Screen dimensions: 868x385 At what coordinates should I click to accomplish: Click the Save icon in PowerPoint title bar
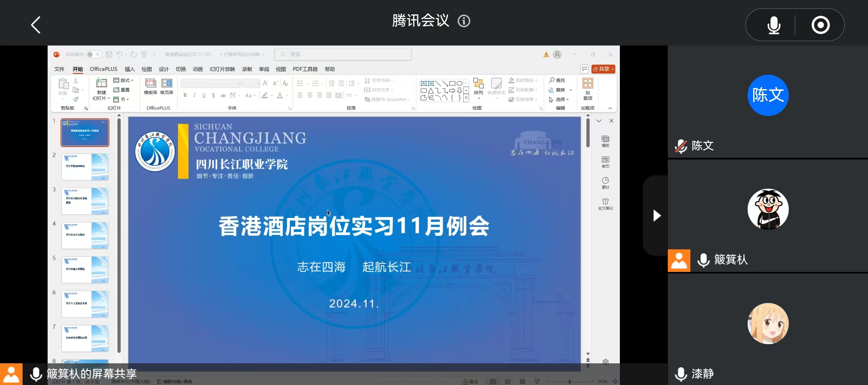click(109, 54)
